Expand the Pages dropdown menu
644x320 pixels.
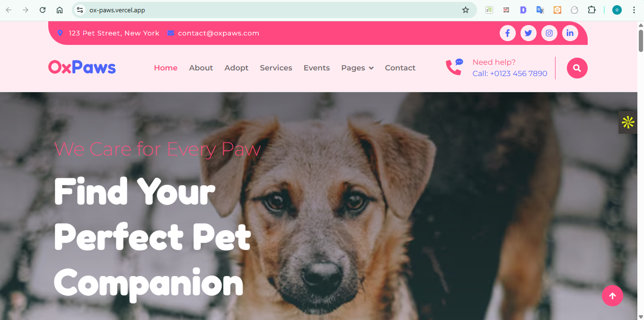tap(357, 68)
